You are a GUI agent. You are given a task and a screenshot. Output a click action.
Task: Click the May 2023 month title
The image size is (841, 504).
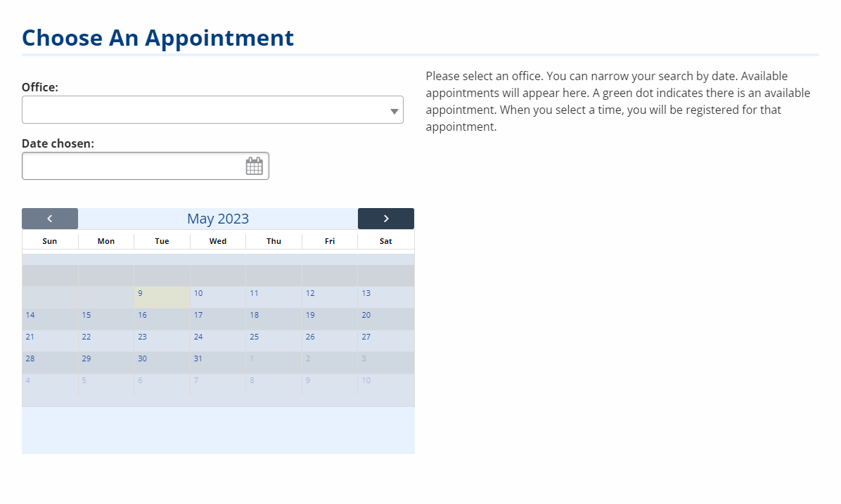click(x=218, y=219)
